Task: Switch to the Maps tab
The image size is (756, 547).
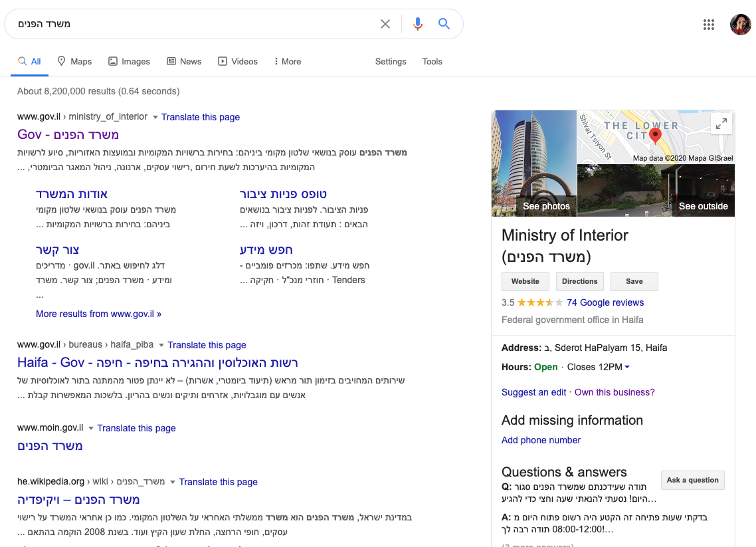Action: pyautogui.click(x=74, y=62)
